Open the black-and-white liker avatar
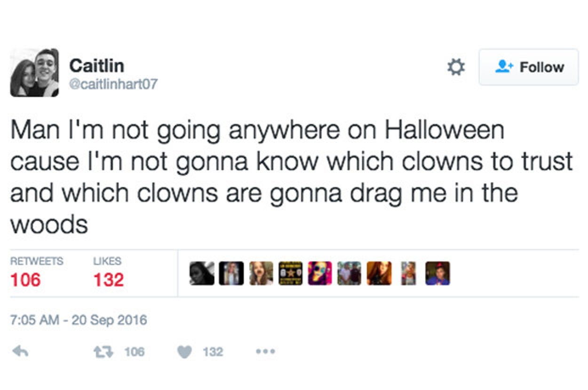Image resolution: width=588 pixels, height=390 pixels. click(x=202, y=273)
